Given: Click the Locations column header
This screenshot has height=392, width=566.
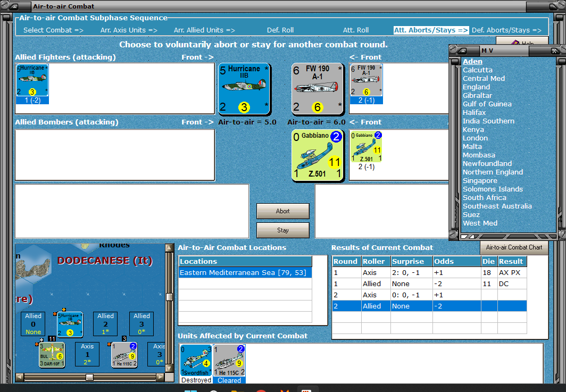Looking at the screenshot, I should point(245,261).
